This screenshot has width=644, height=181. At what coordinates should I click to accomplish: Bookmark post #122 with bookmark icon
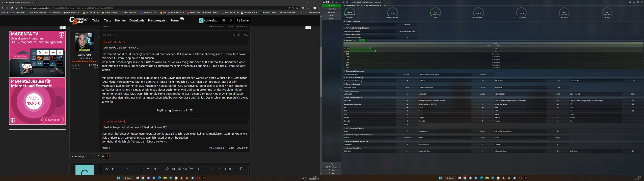tap(239, 35)
